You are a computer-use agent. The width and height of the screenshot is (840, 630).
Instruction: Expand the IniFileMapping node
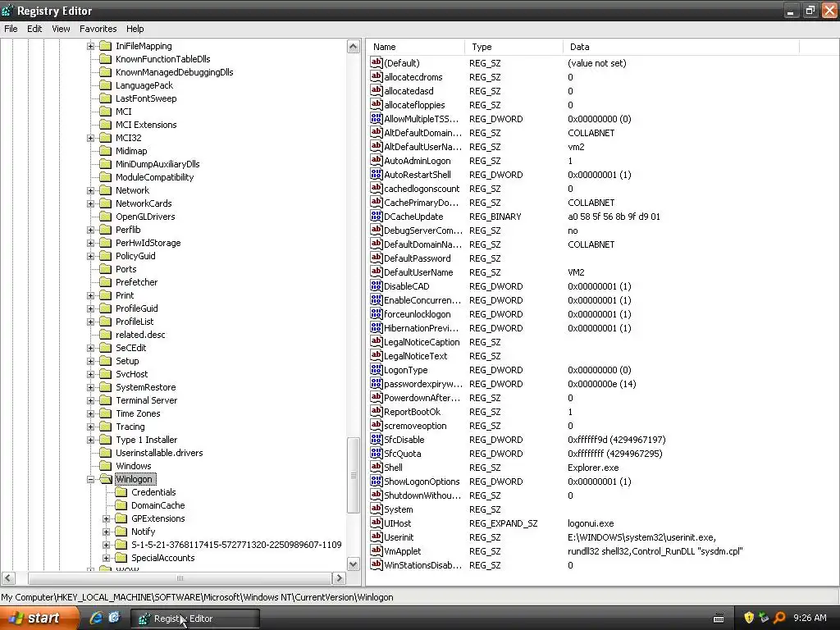click(90, 46)
